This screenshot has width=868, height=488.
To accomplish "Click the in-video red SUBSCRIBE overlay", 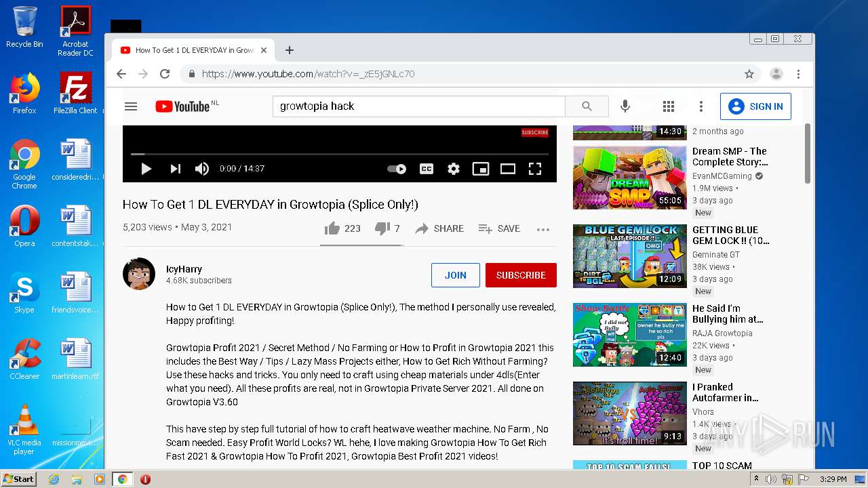I will click(x=535, y=132).
